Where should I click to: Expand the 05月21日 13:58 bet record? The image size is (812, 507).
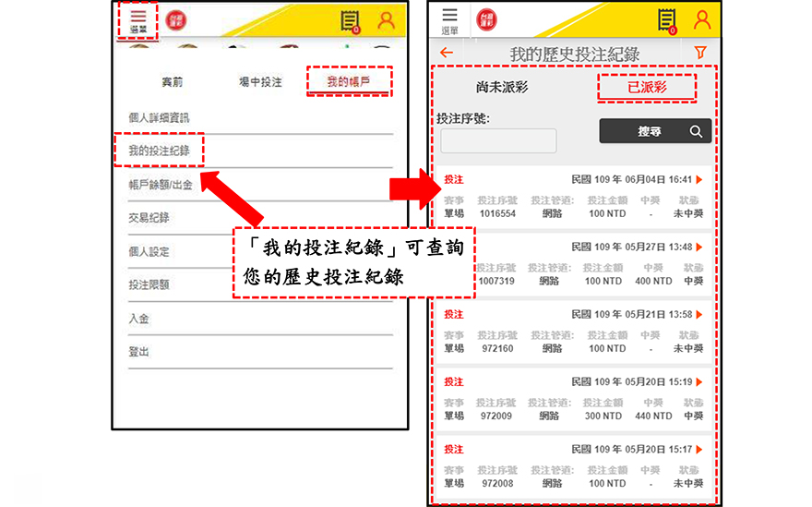click(x=699, y=315)
